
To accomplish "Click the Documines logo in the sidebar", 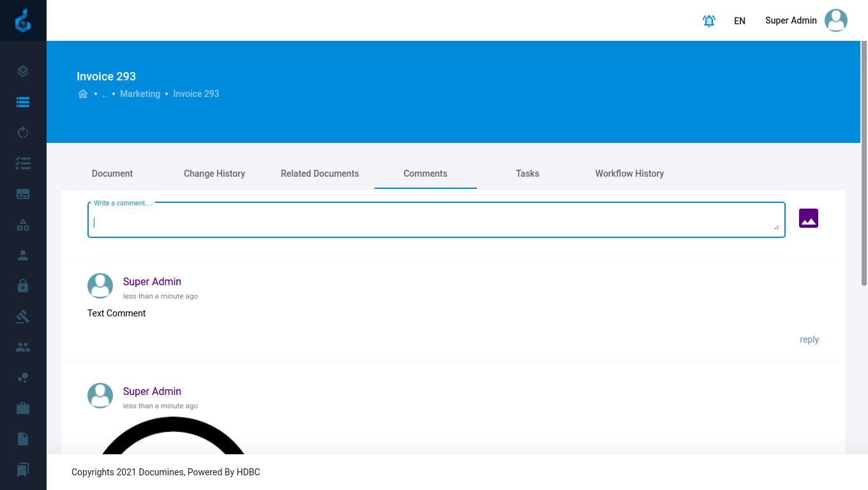I will (x=23, y=20).
